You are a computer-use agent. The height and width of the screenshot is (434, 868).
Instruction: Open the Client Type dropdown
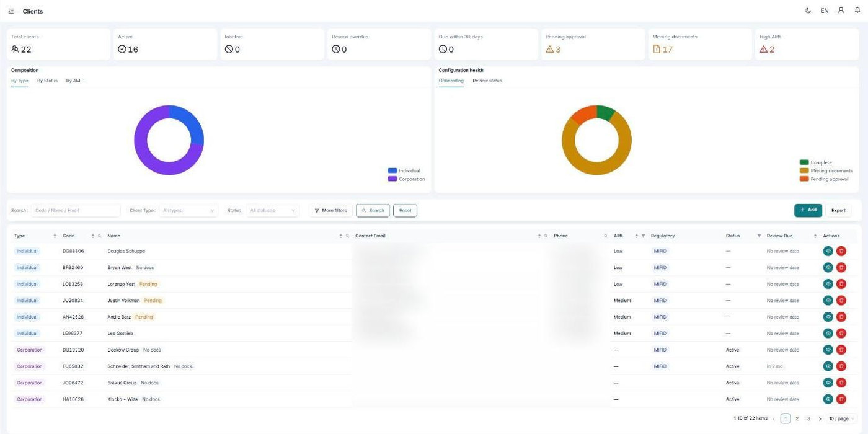pyautogui.click(x=188, y=210)
